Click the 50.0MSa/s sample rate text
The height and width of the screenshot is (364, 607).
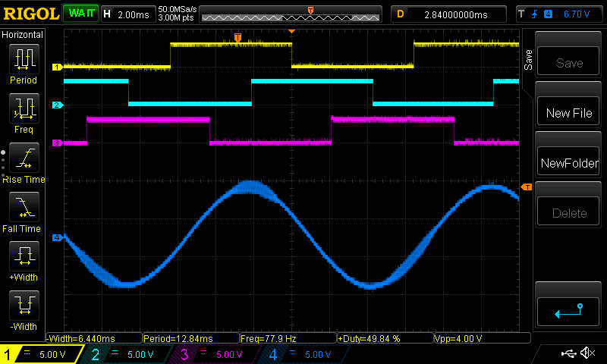click(178, 9)
